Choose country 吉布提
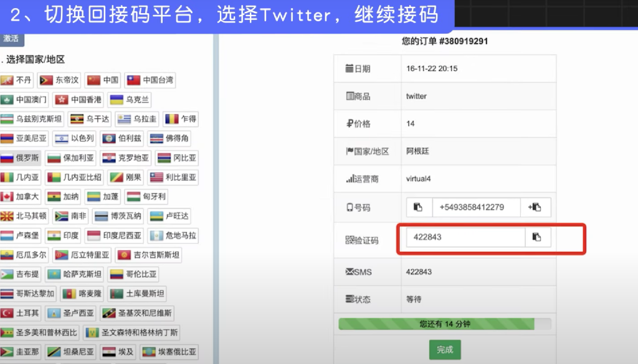The width and height of the screenshot is (638, 364). pos(20,274)
